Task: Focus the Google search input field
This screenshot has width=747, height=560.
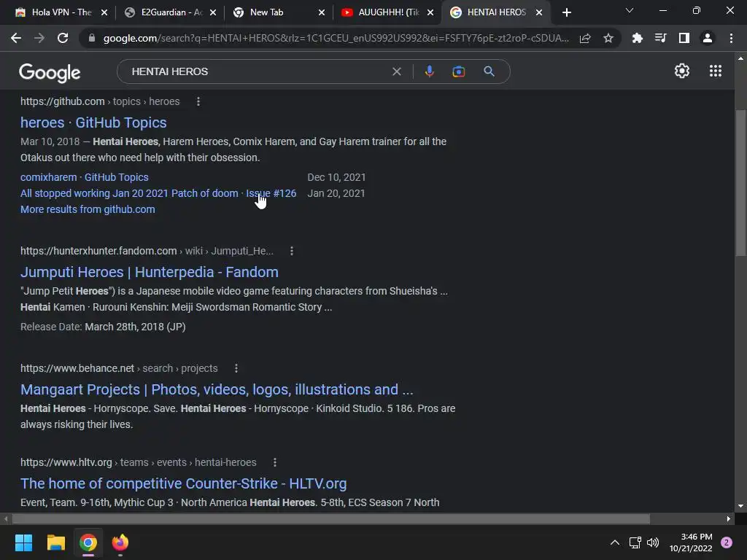Action: 258,71
